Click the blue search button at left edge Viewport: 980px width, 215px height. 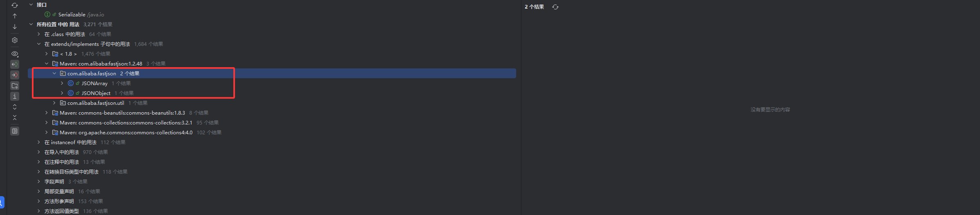coord(2,202)
